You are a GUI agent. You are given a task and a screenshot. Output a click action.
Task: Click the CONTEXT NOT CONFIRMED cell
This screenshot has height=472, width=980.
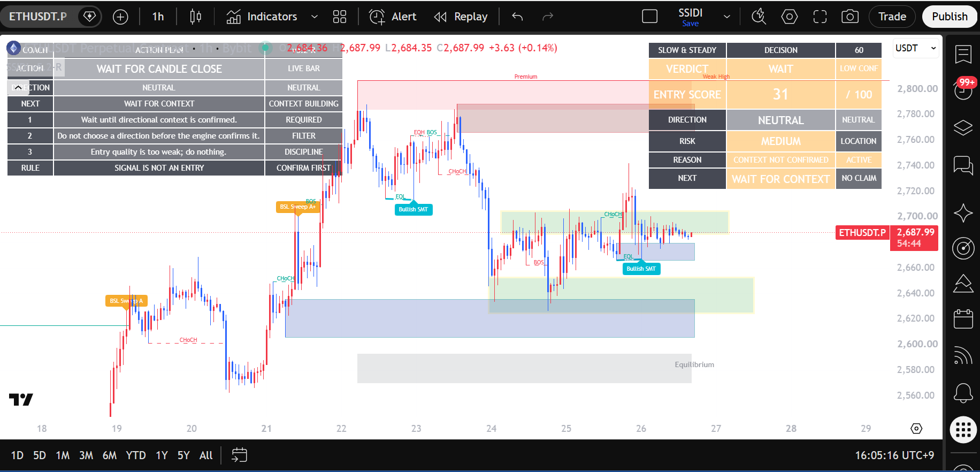click(x=781, y=160)
